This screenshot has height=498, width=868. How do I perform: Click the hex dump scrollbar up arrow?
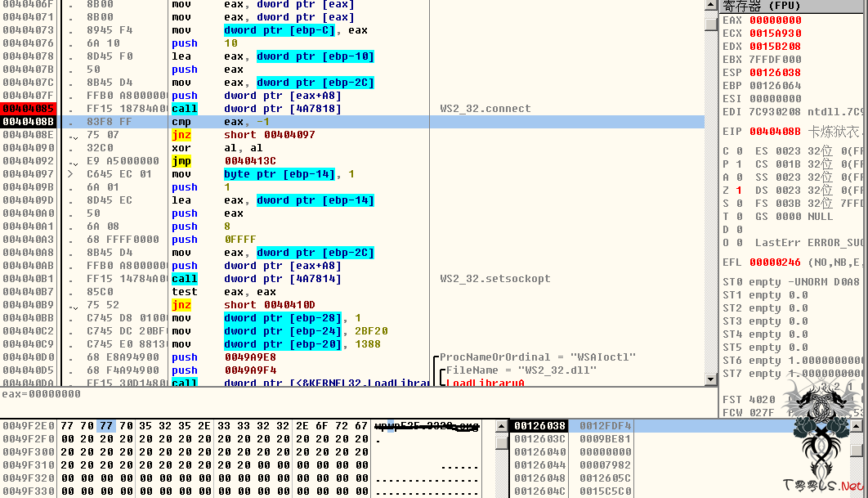tap(501, 426)
